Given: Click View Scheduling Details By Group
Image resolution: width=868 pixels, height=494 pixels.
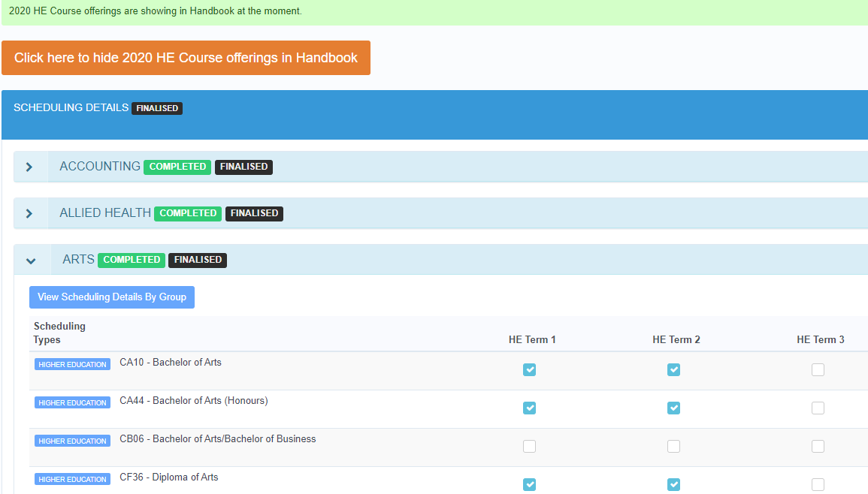Looking at the screenshot, I should click(x=112, y=297).
